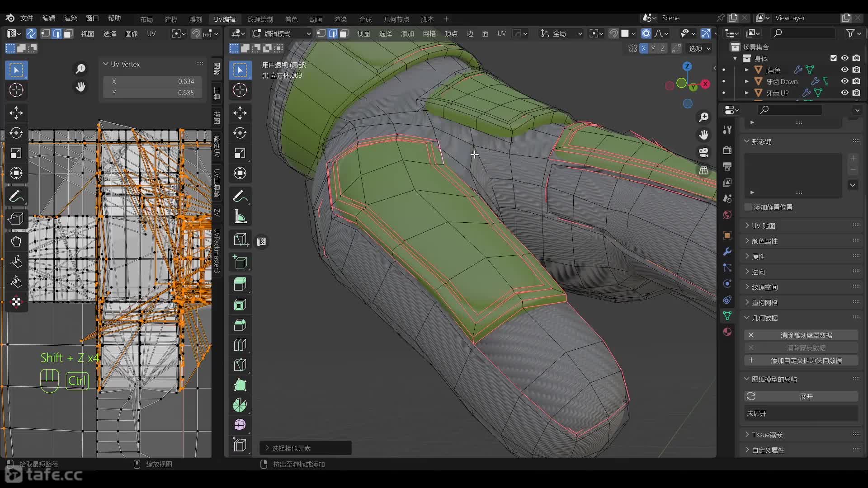The height and width of the screenshot is (488, 868).
Task: Toggle render camera icon for 身体 collection
Action: click(856, 58)
